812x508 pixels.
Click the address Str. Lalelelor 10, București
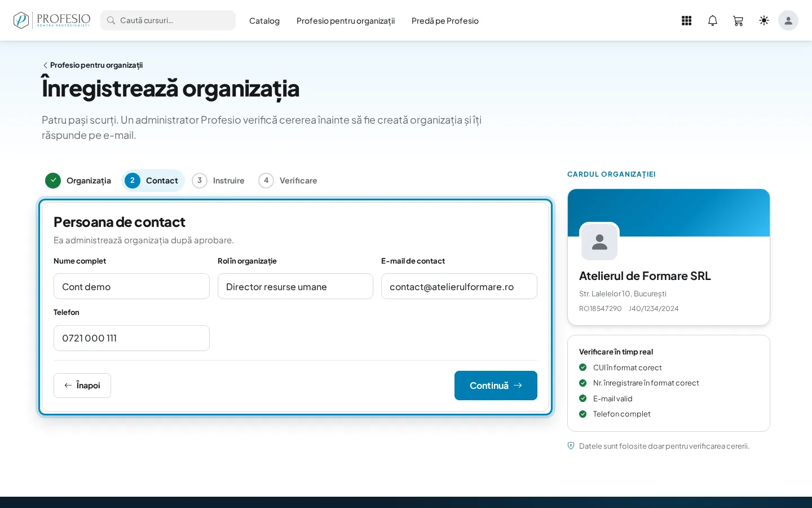point(623,294)
